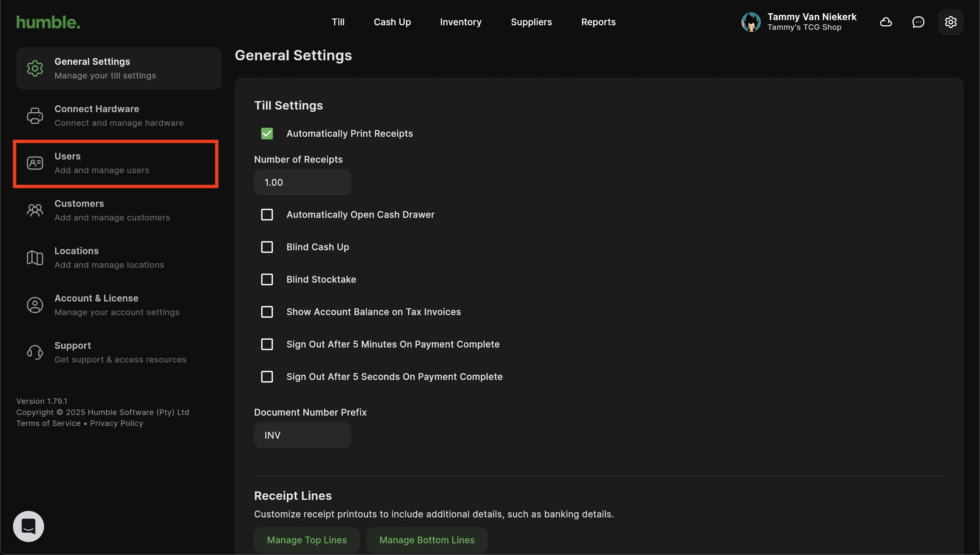Viewport: 980px width, 555px height.
Task: Click the Users ID card icon
Action: click(35, 163)
